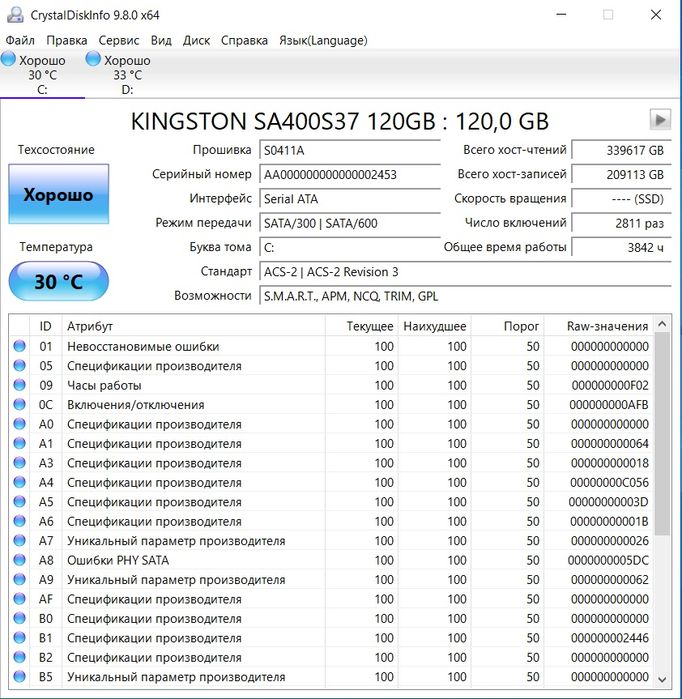Viewport: 682px width, 699px height.
Task: Click status orb of attribute 01 row
Action: point(20,346)
